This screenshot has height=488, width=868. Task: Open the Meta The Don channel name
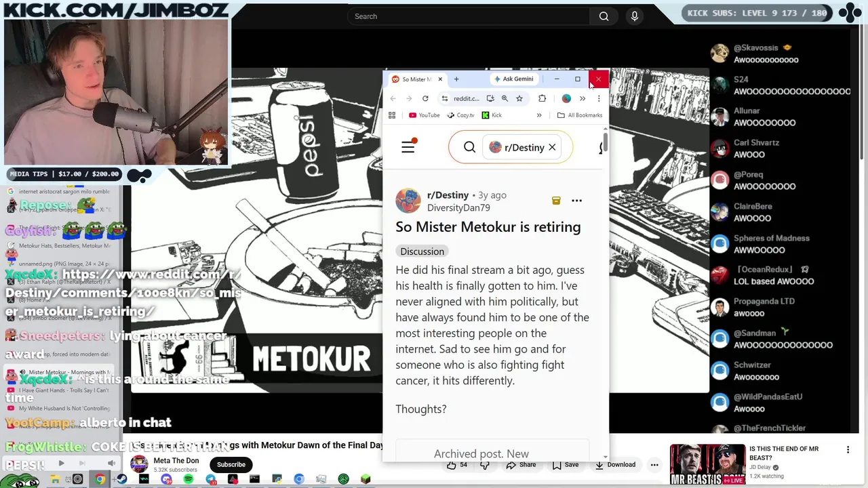pyautogui.click(x=176, y=461)
